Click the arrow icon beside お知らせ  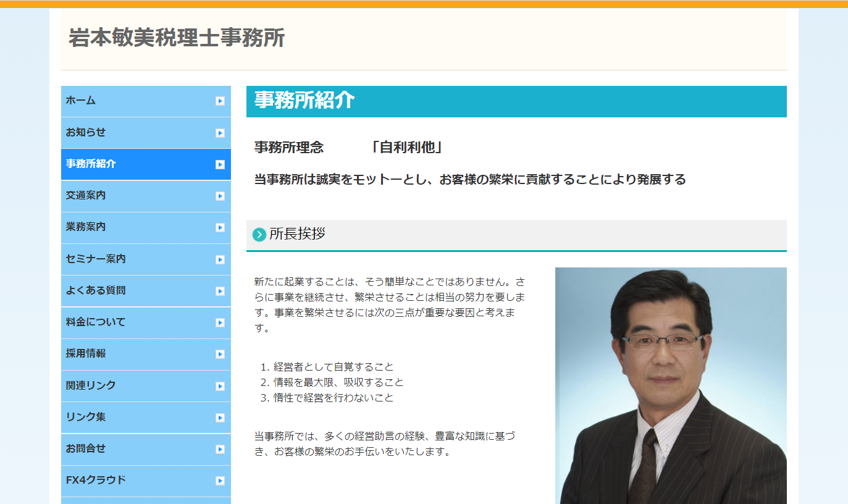pyautogui.click(x=220, y=133)
